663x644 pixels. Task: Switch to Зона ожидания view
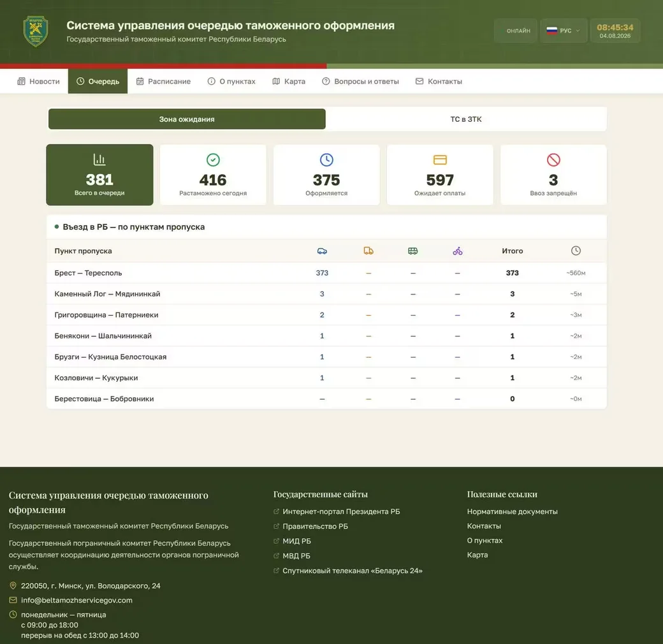pyautogui.click(x=187, y=119)
